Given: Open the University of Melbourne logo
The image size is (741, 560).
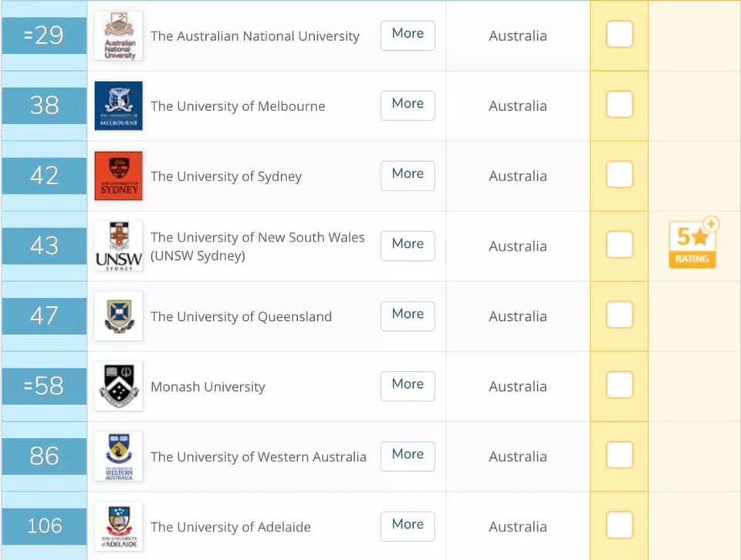Looking at the screenshot, I should (x=119, y=106).
